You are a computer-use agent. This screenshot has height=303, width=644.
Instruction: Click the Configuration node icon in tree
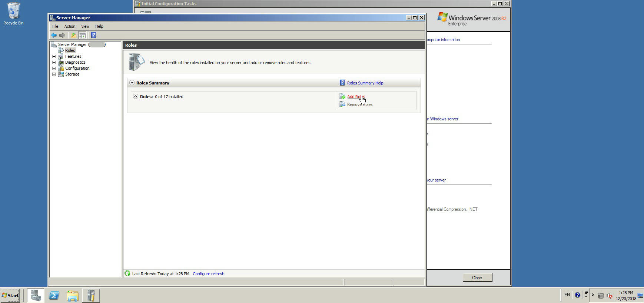click(60, 68)
